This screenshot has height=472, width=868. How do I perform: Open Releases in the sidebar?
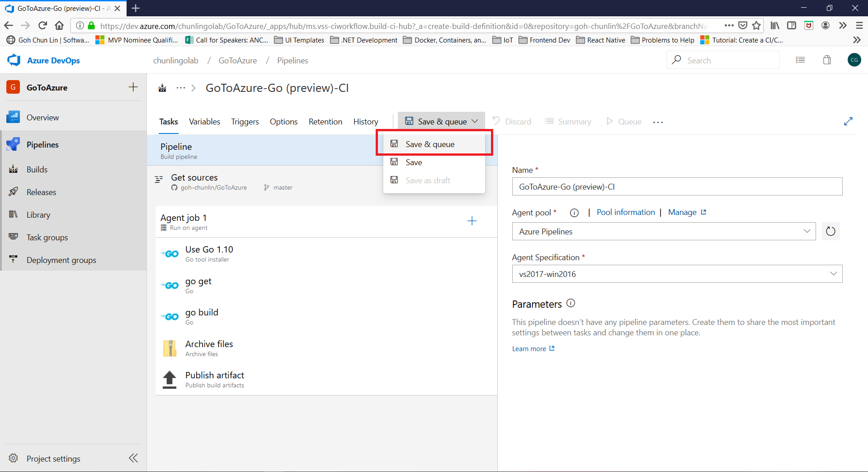41,192
